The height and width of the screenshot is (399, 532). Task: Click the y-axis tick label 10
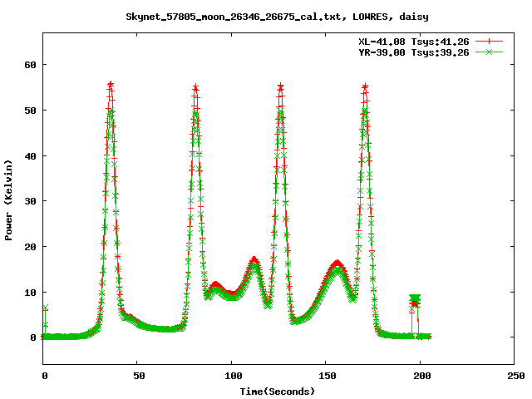coord(30,293)
